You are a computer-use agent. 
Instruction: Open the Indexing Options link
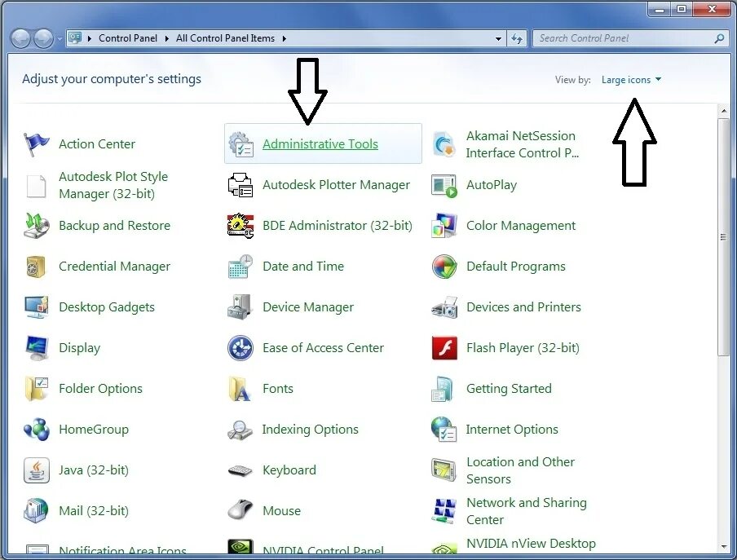(311, 430)
